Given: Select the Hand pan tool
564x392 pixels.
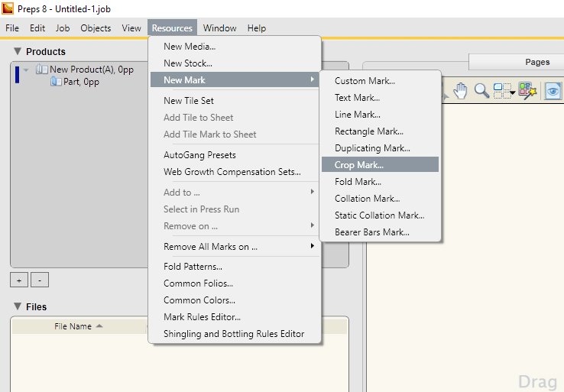Looking at the screenshot, I should coord(460,91).
